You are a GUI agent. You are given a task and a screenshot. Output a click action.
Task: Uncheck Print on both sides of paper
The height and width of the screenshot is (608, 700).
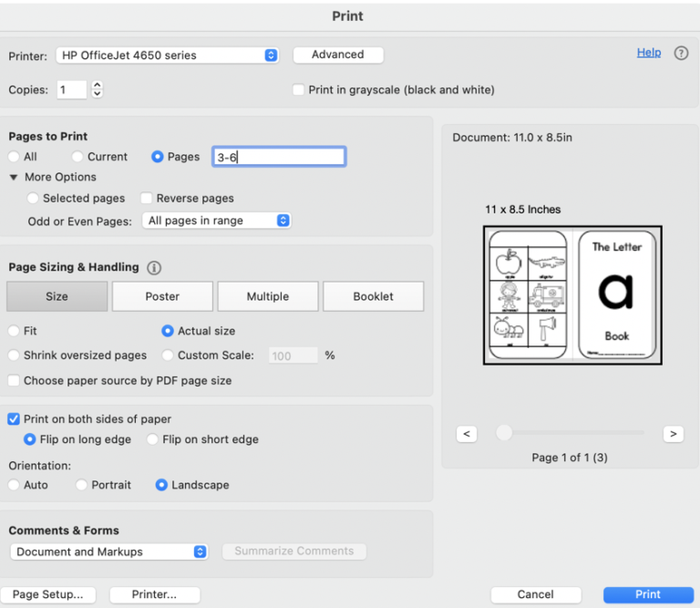tap(14, 419)
